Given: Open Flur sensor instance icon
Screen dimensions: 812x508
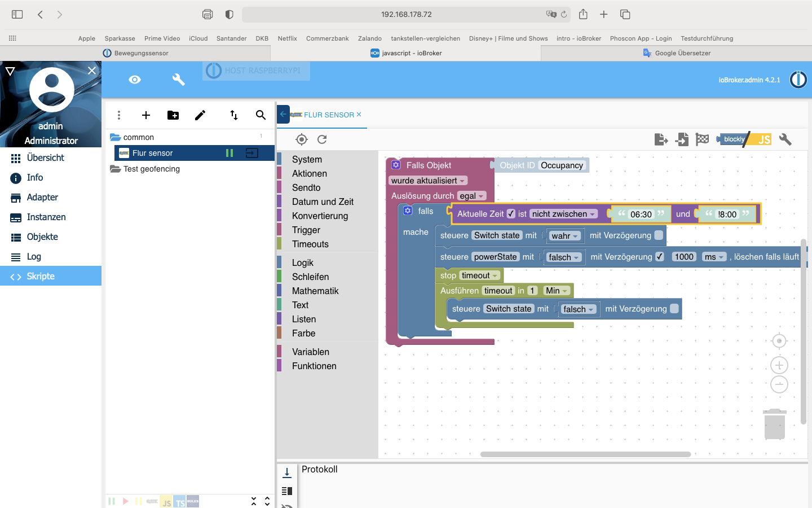Looking at the screenshot, I should (x=252, y=153).
